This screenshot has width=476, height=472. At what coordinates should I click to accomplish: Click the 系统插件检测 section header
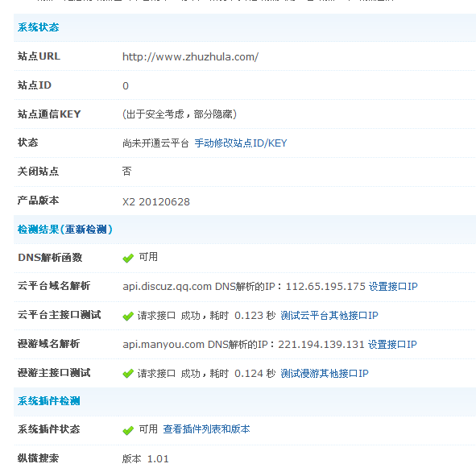(x=48, y=400)
